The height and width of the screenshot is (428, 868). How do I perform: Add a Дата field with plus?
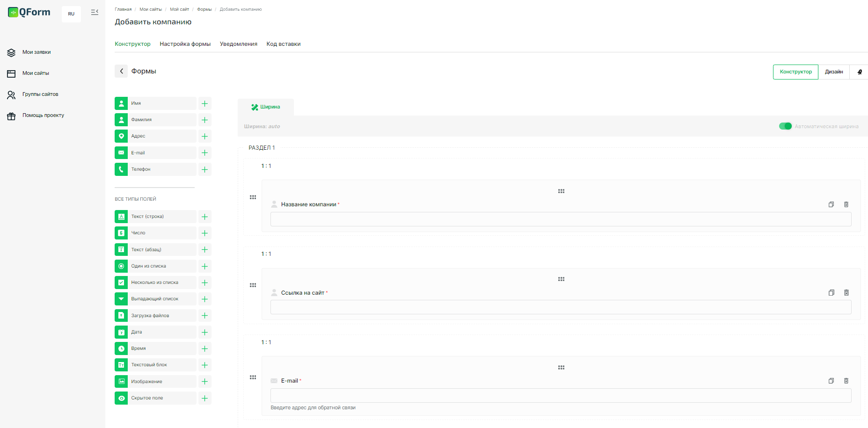pos(204,332)
